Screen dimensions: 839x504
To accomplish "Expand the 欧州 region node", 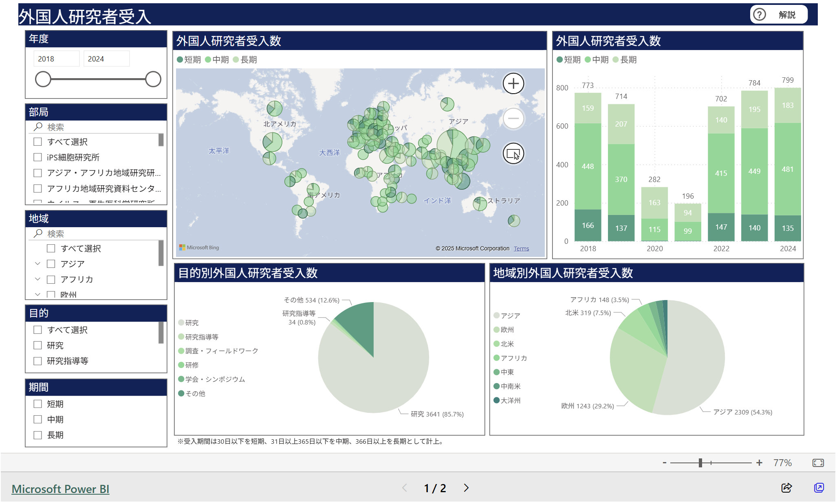I will click(x=37, y=294).
